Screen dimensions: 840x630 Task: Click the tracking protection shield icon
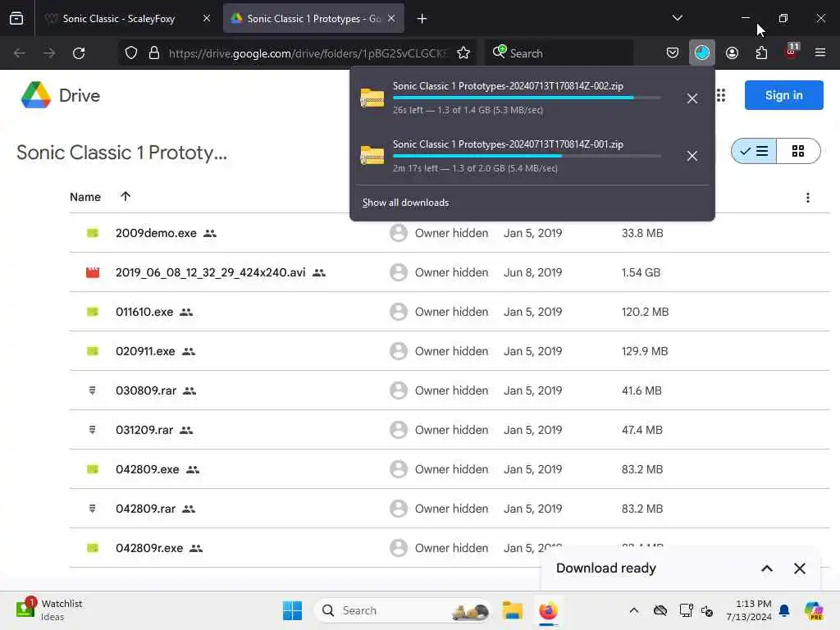(131, 52)
